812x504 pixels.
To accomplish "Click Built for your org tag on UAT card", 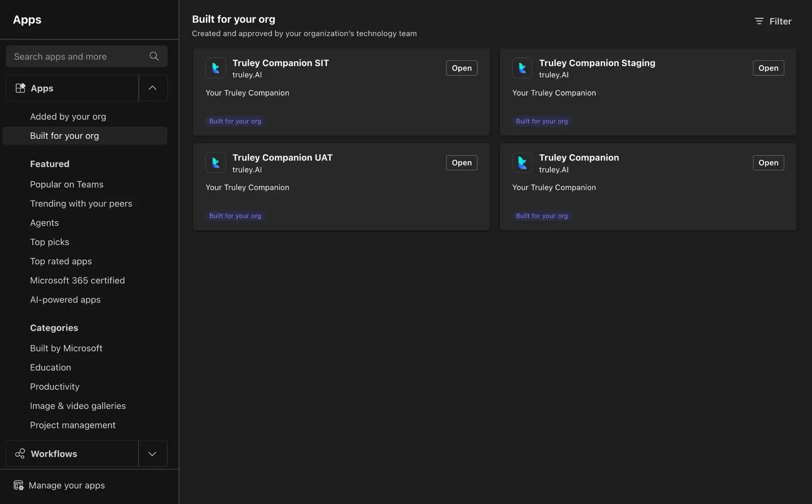I will (235, 216).
